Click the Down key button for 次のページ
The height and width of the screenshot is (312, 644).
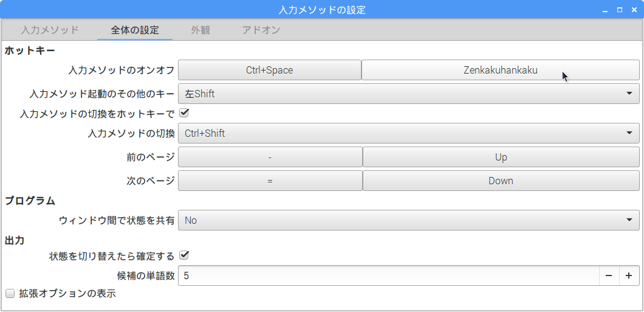501,181
